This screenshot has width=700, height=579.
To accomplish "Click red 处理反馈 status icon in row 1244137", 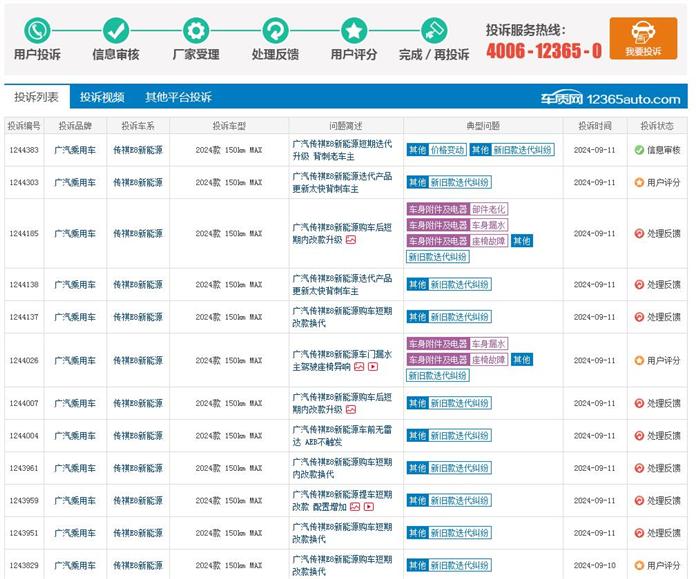I will (639, 317).
